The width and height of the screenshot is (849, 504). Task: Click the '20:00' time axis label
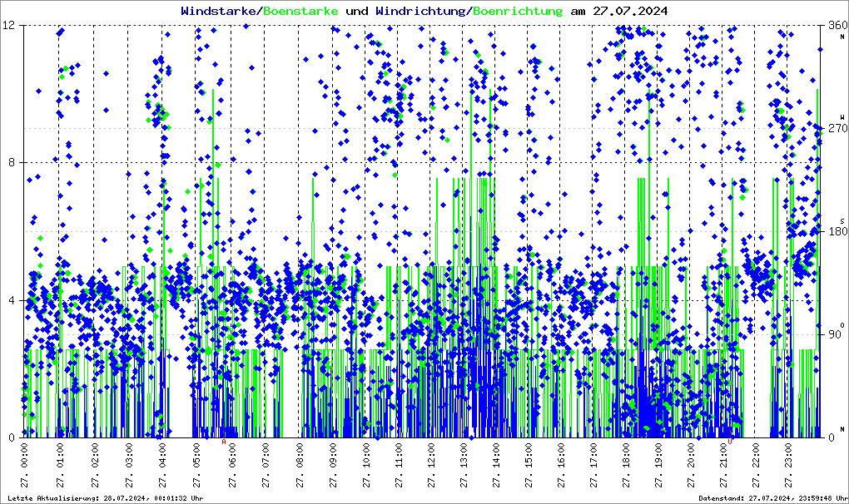[x=692, y=457]
